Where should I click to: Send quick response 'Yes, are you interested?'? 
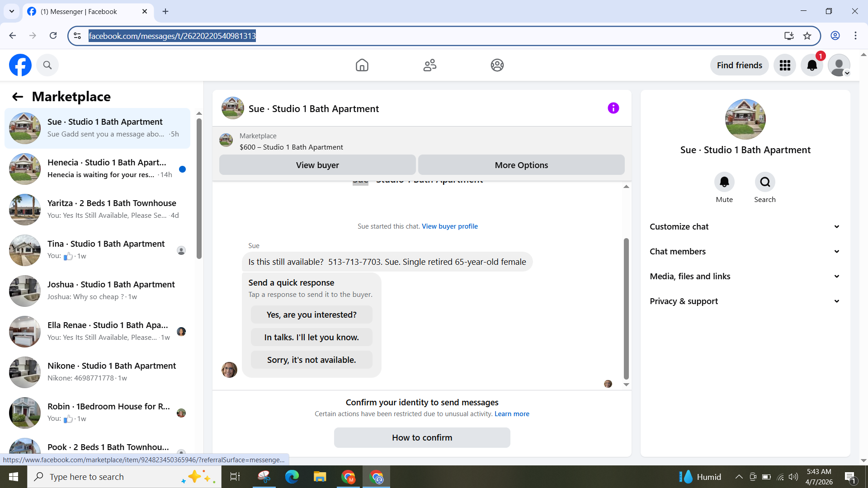311,314
